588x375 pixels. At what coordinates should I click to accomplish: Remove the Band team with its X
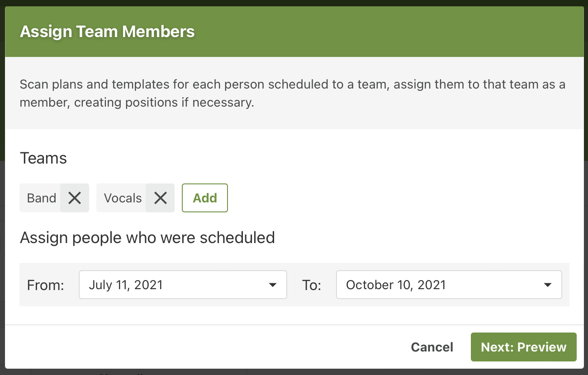[x=75, y=198]
